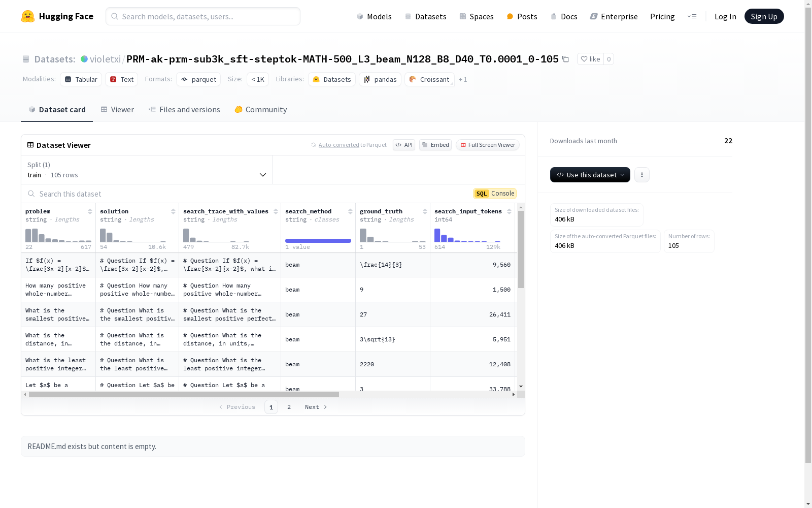
Task: Click the heart like button
Action: click(590, 59)
